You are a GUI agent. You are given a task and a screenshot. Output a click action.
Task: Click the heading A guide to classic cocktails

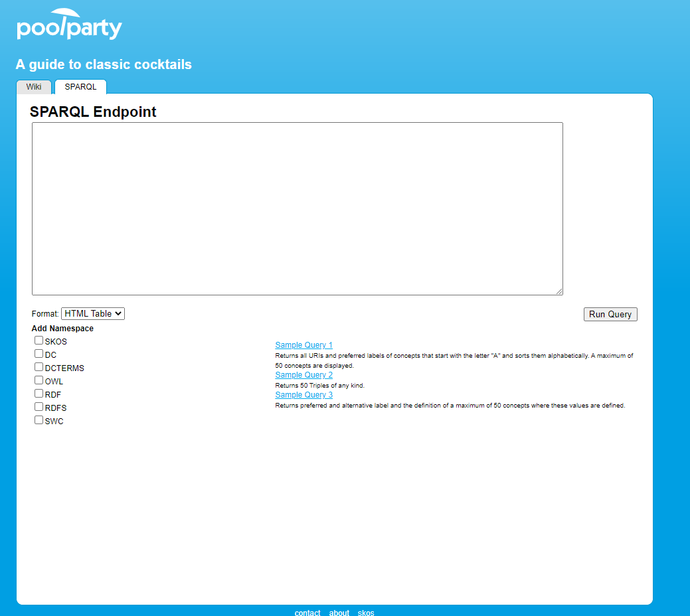tap(104, 64)
